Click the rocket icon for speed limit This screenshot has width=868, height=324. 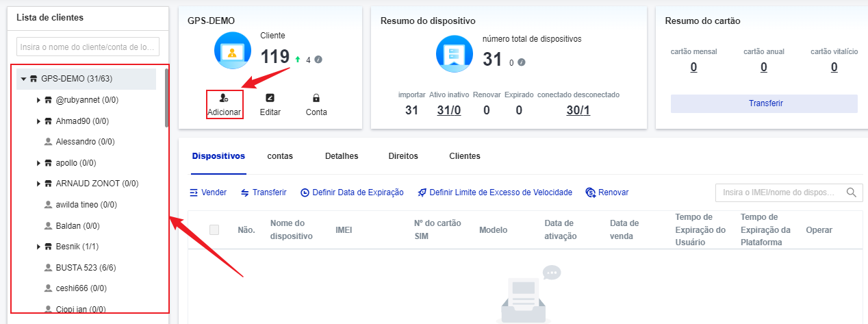pos(422,192)
